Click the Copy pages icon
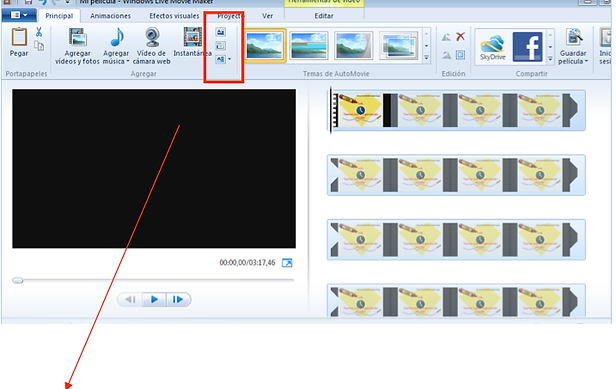The image size is (616, 389). tap(39, 46)
